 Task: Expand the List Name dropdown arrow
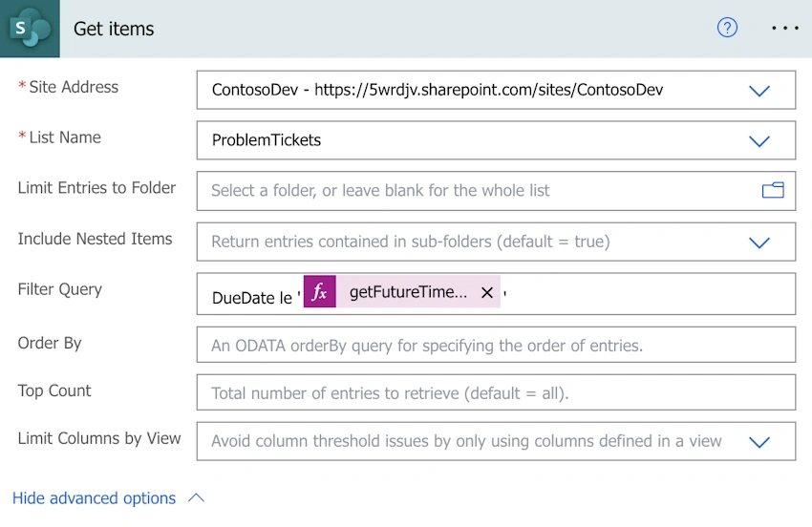(759, 140)
